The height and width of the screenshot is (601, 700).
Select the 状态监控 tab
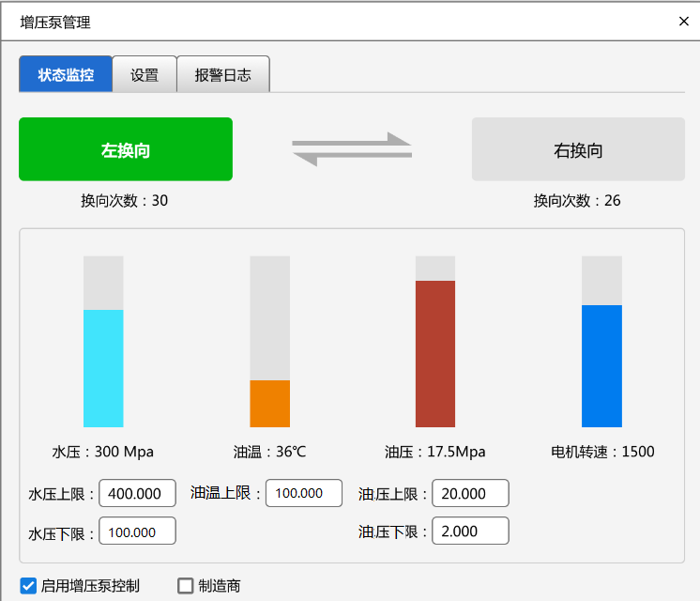[x=66, y=75]
